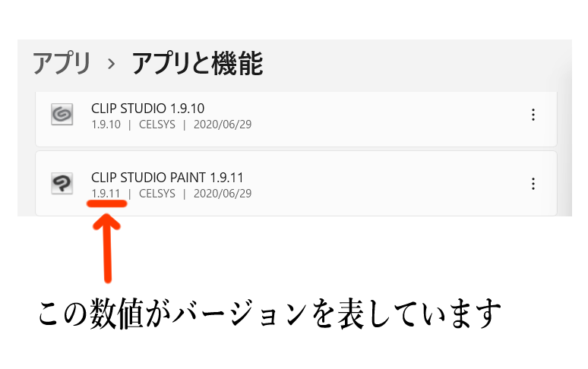Click the アプリと機能 page heading
The height and width of the screenshot is (369, 588).
198,63
